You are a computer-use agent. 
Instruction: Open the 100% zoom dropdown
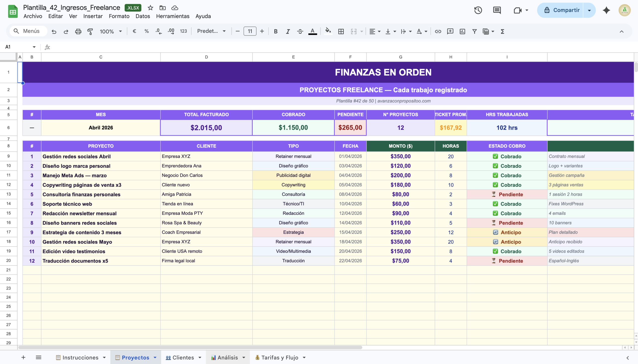[111, 32]
